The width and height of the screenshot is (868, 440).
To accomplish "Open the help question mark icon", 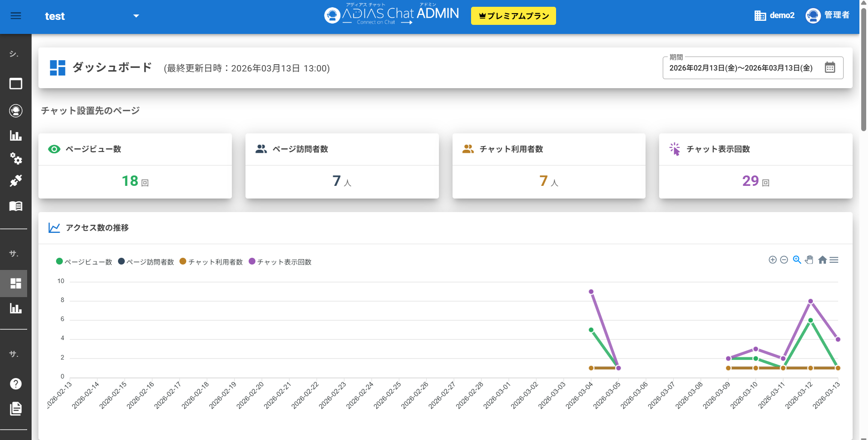I will (x=16, y=384).
